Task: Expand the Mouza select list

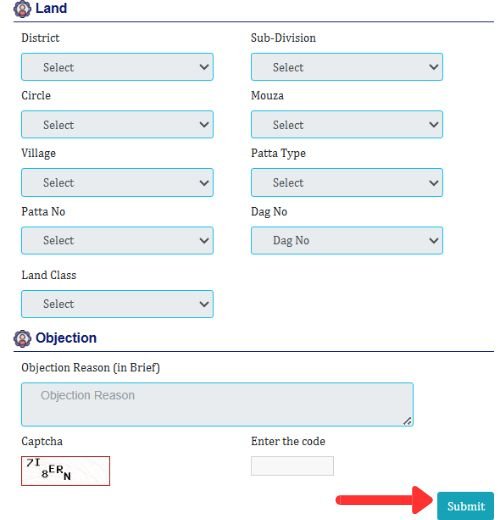Action: 347,124
